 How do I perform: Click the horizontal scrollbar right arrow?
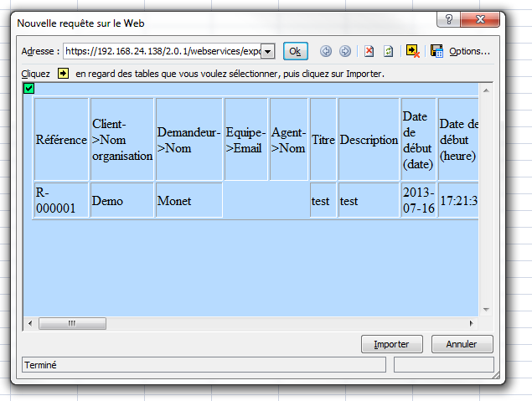471,323
